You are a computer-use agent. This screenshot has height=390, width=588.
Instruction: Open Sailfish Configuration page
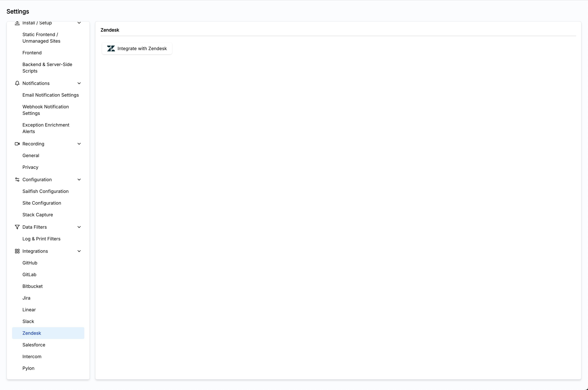click(48, 191)
